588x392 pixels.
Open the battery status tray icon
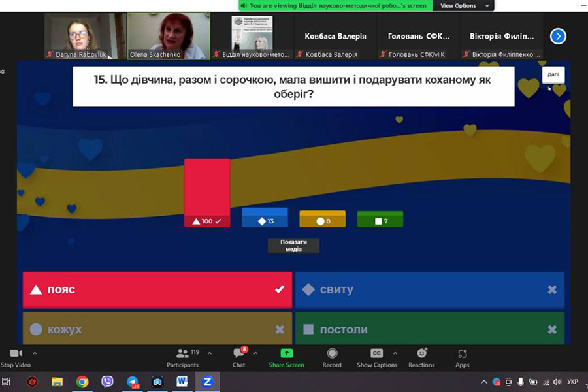(x=533, y=382)
